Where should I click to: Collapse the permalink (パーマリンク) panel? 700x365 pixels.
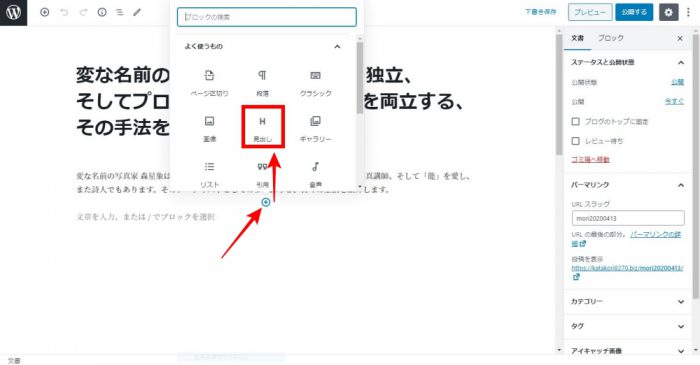pyautogui.click(x=681, y=185)
